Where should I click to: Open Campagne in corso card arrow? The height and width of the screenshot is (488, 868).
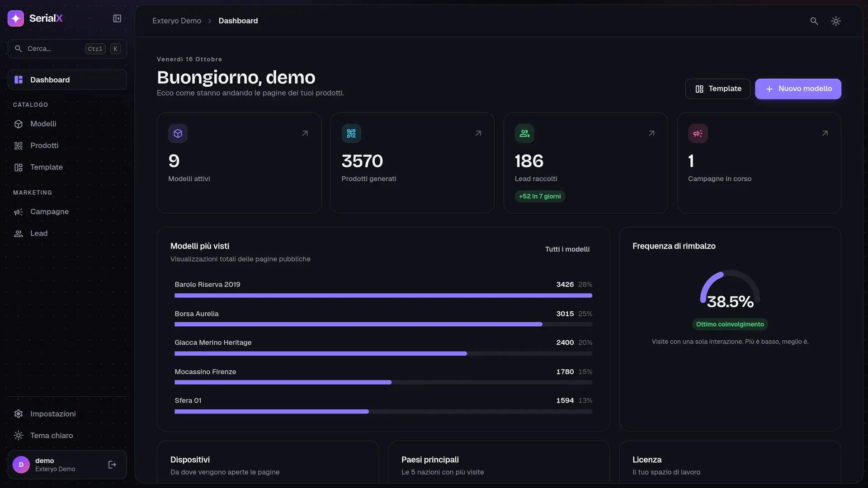point(825,133)
